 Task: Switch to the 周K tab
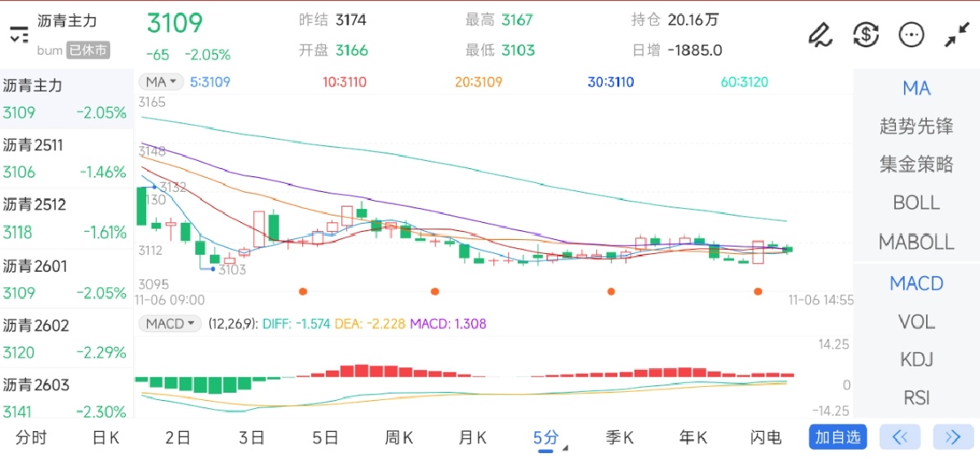(x=399, y=438)
